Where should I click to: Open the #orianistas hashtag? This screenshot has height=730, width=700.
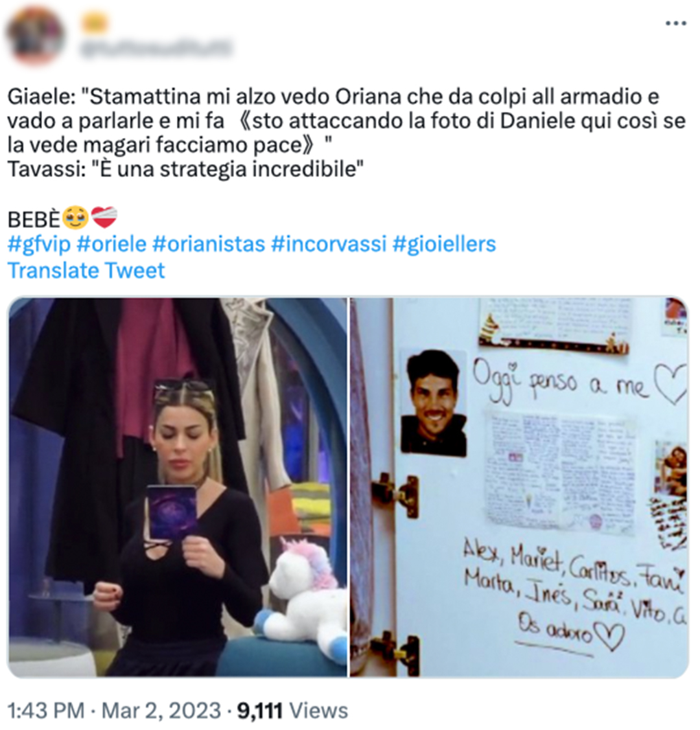(x=209, y=244)
